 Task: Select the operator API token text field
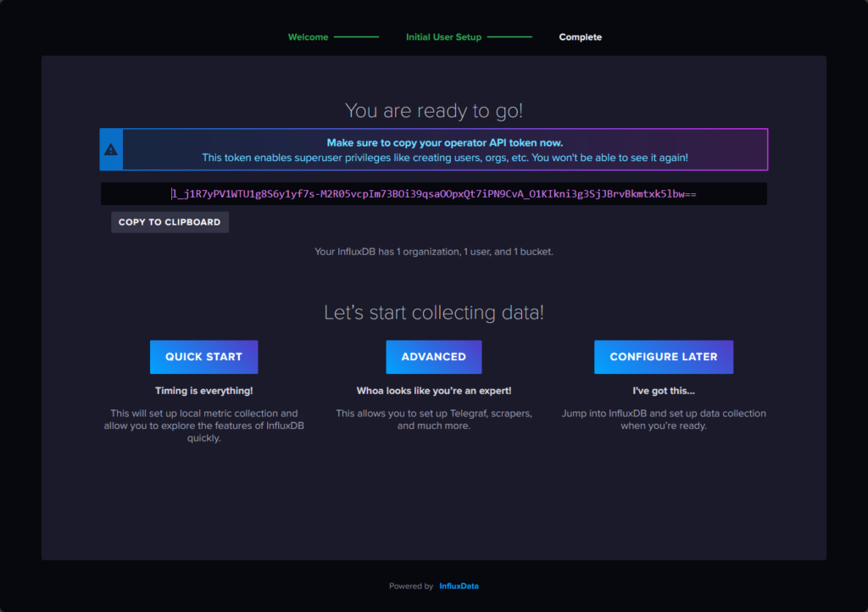pyautogui.click(x=434, y=193)
